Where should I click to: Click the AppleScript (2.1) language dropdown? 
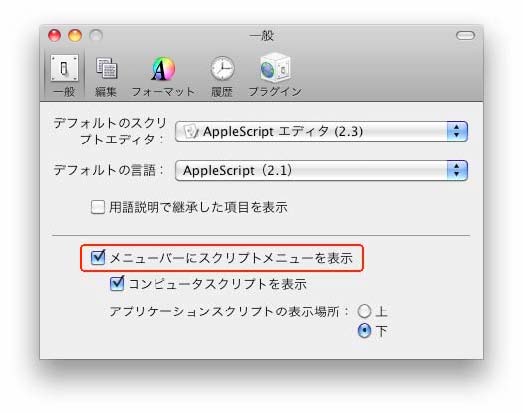click(321, 170)
